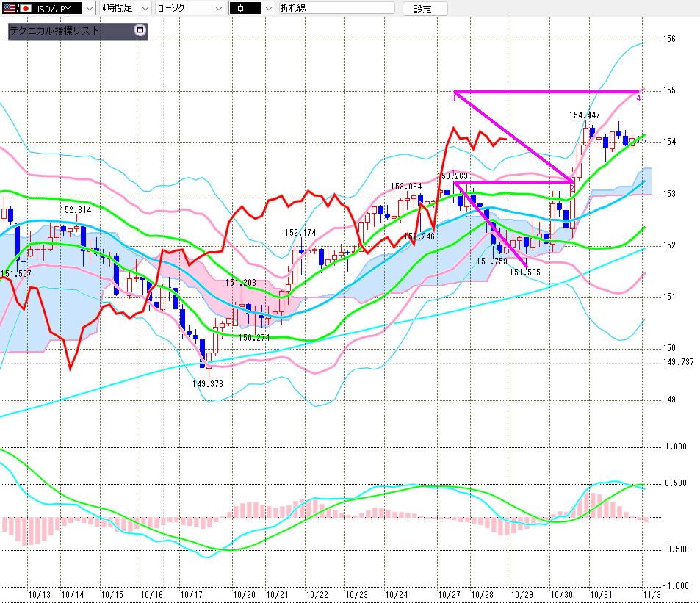
Task: Open the 中 size dropdown with black background
Action: pos(267,8)
